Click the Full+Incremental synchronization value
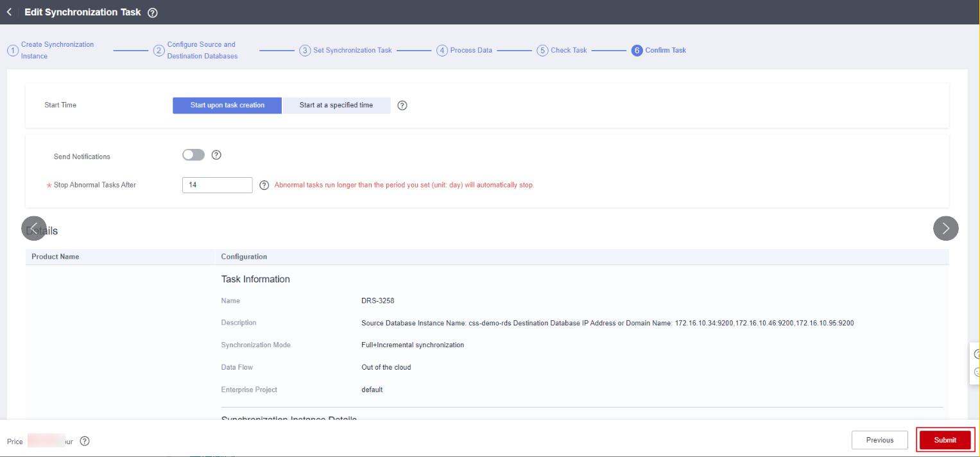Image resolution: width=980 pixels, height=457 pixels. pyautogui.click(x=413, y=345)
